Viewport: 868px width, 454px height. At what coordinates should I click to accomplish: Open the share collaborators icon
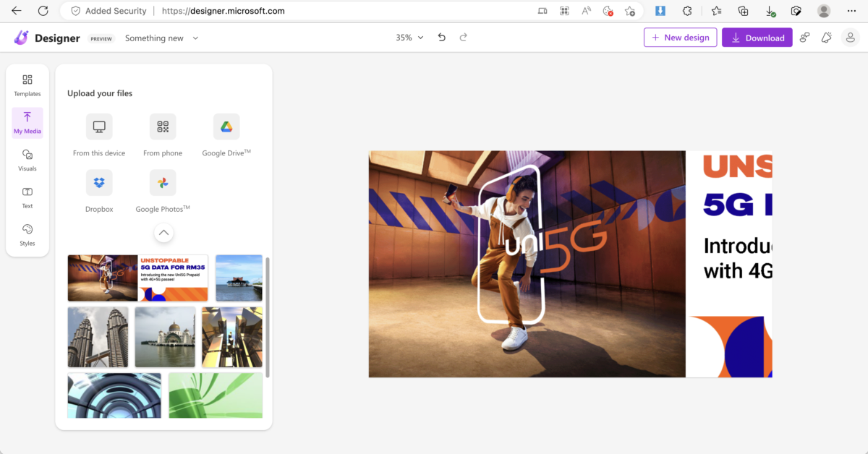tap(804, 38)
